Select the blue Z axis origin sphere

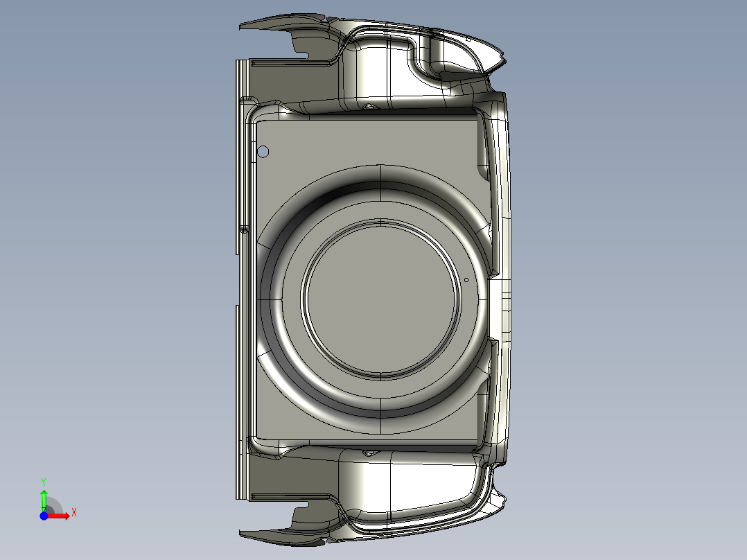(44, 516)
